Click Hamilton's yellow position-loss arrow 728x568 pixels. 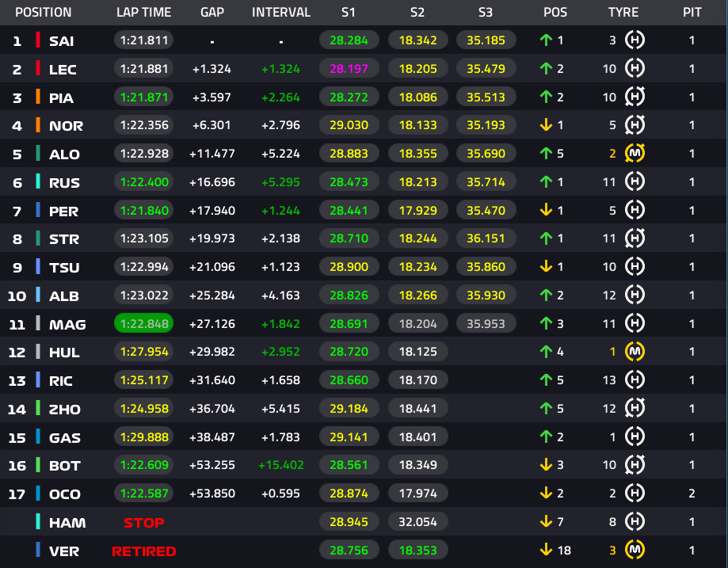tap(546, 521)
